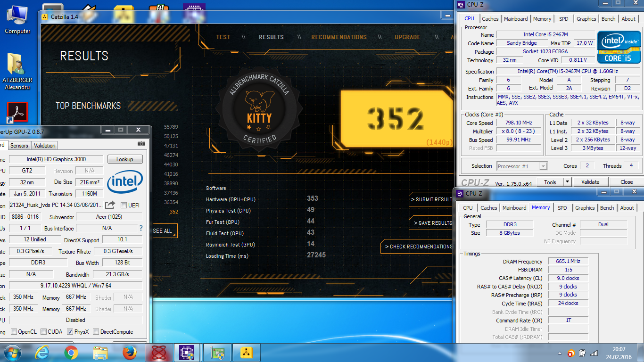Toggle the OpenCL checkbox
The width and height of the screenshot is (644, 362).
(x=14, y=332)
